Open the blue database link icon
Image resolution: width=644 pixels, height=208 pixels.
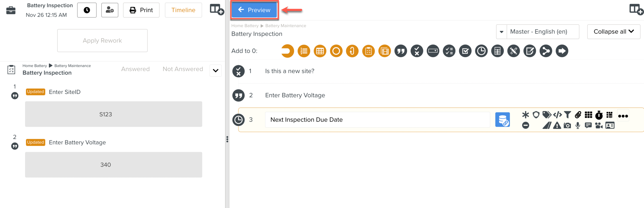coord(502,120)
